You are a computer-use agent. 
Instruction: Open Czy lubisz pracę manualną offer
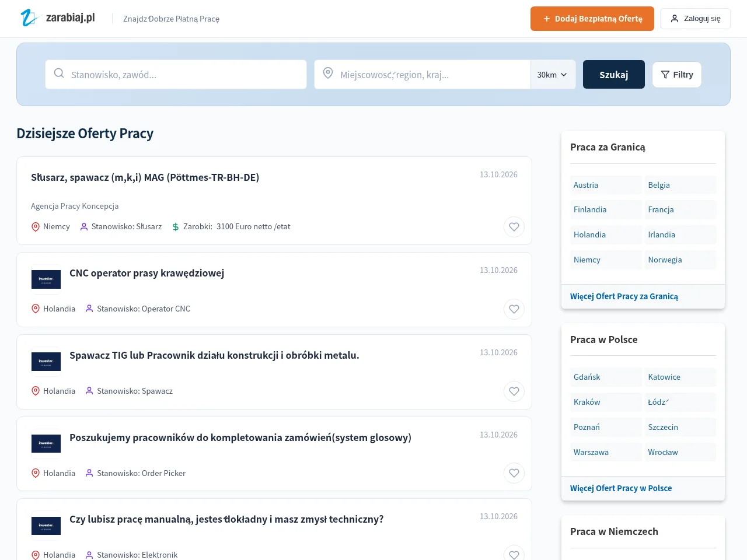pyautogui.click(x=226, y=519)
